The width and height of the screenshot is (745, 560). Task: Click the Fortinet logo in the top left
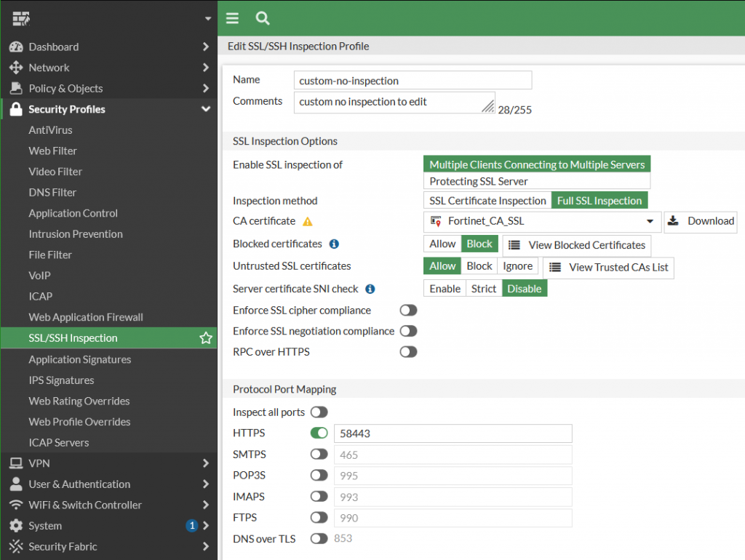click(21, 18)
